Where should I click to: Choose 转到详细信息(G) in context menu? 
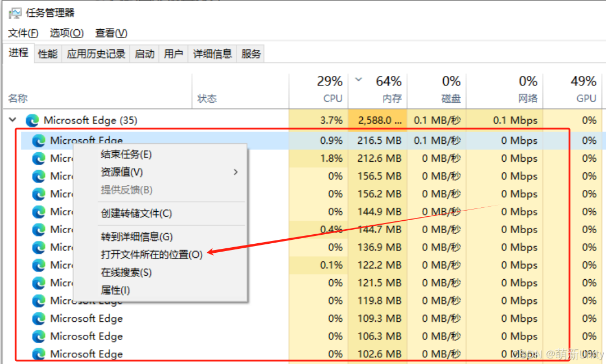coord(160,236)
